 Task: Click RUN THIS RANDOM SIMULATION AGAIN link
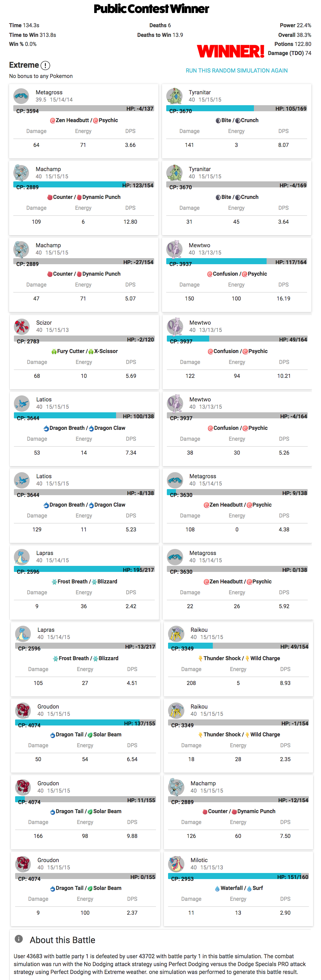click(237, 71)
